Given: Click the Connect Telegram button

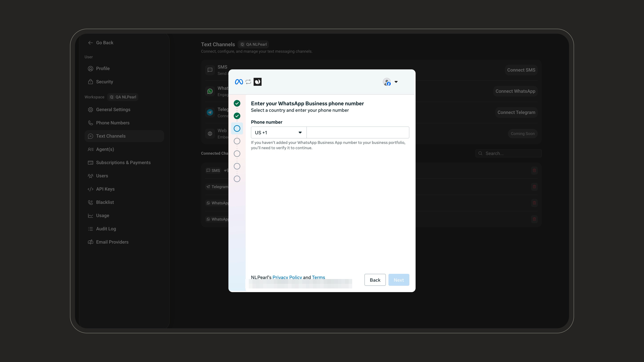Looking at the screenshot, I should coord(516,112).
